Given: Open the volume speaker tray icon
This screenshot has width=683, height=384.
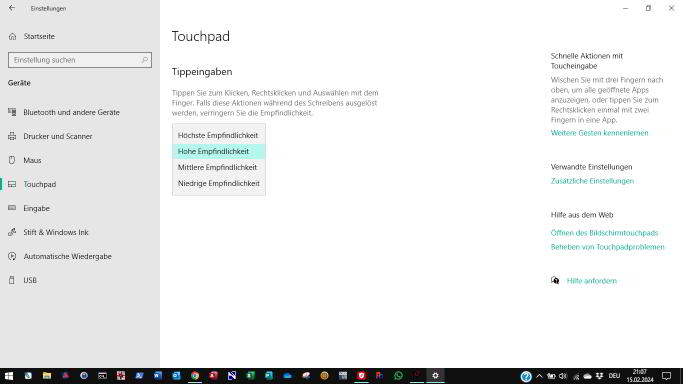Looking at the screenshot, I should pyautogui.click(x=563, y=376).
